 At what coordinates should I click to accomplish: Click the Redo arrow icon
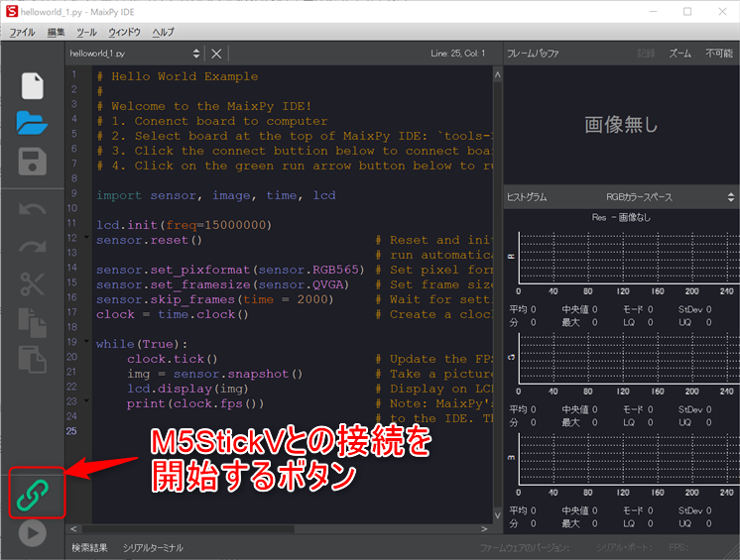(33, 247)
